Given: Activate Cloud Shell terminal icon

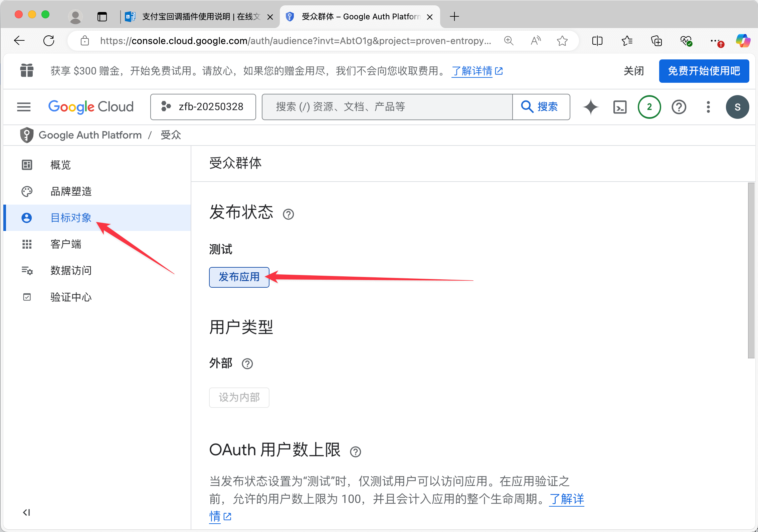Looking at the screenshot, I should click(620, 107).
